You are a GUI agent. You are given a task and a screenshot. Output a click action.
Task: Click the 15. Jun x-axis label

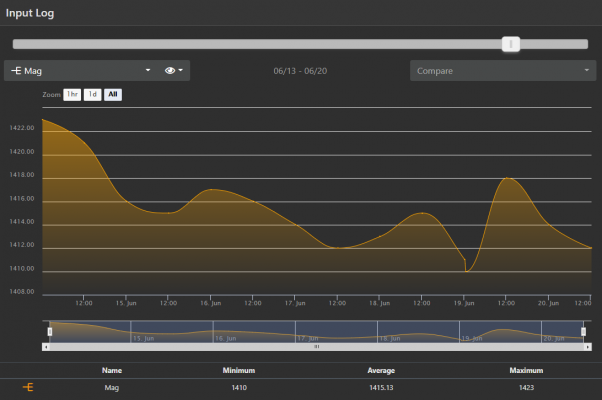click(126, 303)
